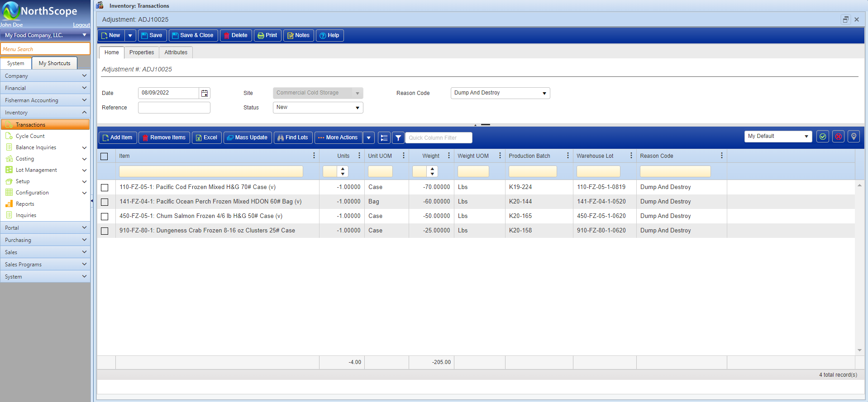This screenshot has width=868, height=402.
Task: Toggle the select-all checkbox in grid header
Action: point(104,156)
